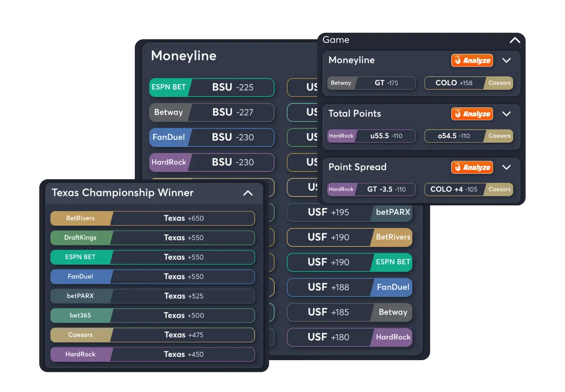Choose ESPN BET BSU -225 odds

click(x=212, y=87)
